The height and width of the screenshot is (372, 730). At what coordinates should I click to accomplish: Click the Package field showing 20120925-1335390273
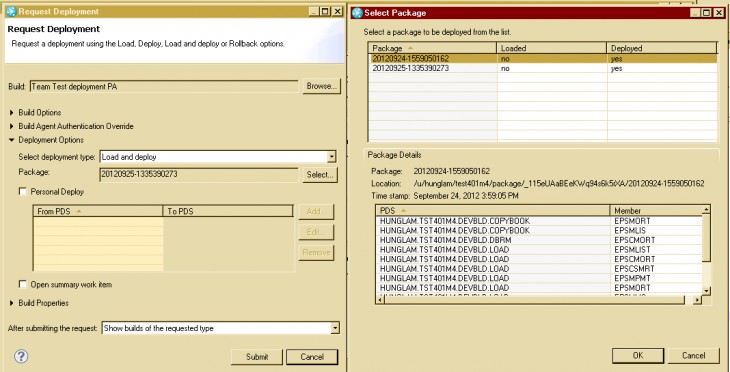(x=199, y=175)
